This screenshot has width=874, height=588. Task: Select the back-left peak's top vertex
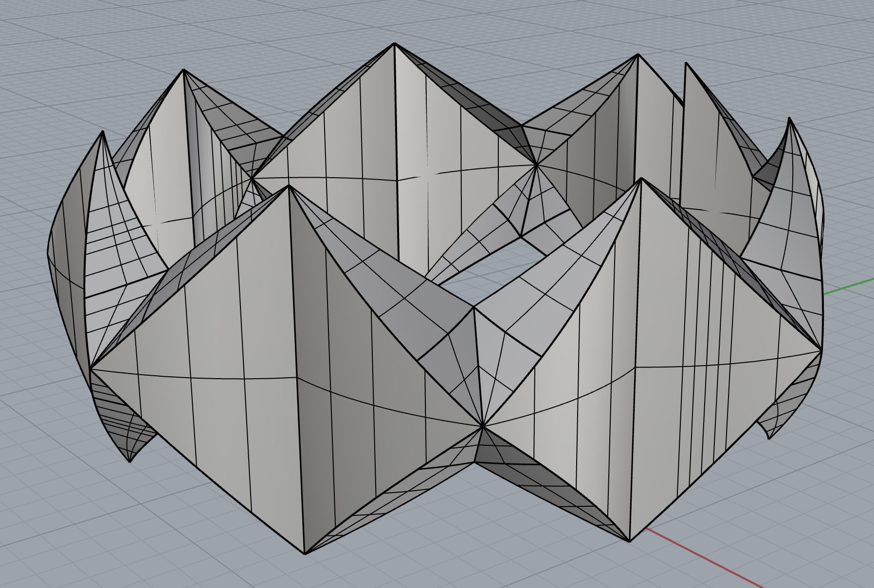pyautogui.click(x=183, y=70)
